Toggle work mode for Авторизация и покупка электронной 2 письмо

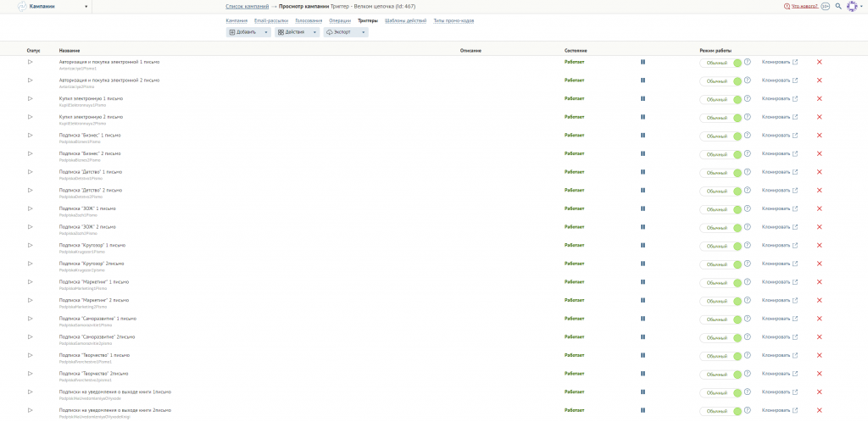coord(721,81)
